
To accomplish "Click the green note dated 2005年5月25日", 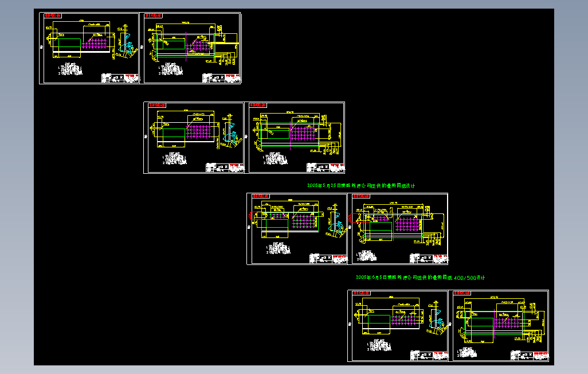I will [x=361, y=185].
